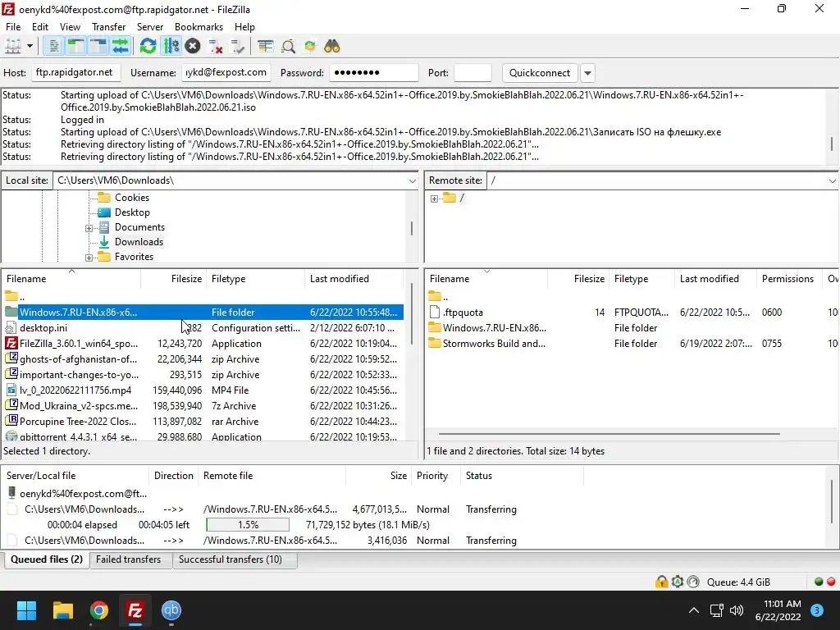Expand the Documents folder in local tree
Viewport: 840px width, 630px height.
89,228
